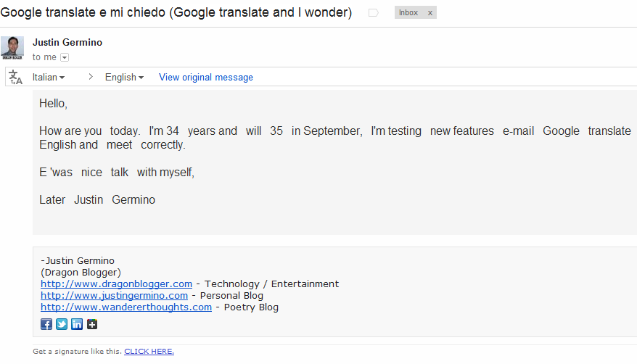
Task: Click View original message link
Action: 206,77
